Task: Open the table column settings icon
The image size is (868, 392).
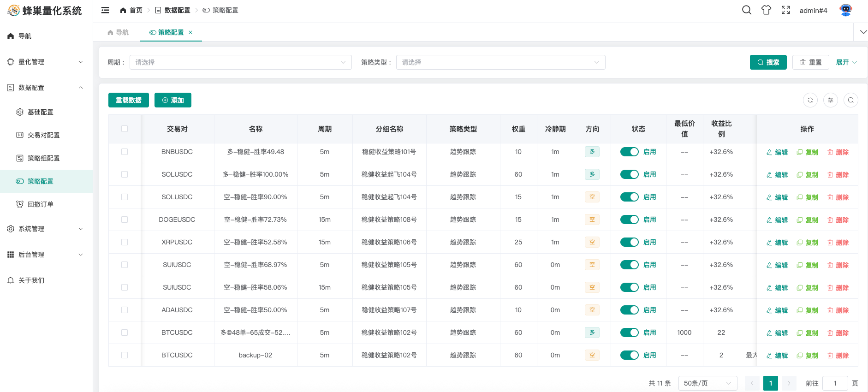Action: tap(831, 100)
